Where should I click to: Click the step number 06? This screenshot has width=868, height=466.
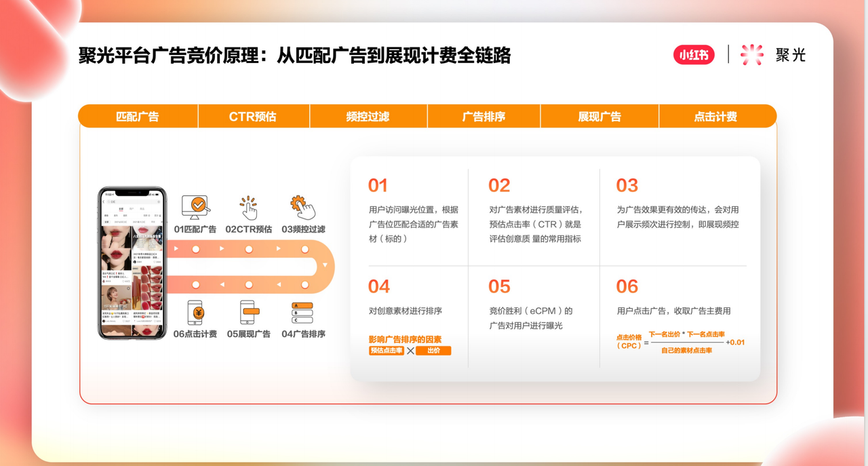pyautogui.click(x=627, y=286)
